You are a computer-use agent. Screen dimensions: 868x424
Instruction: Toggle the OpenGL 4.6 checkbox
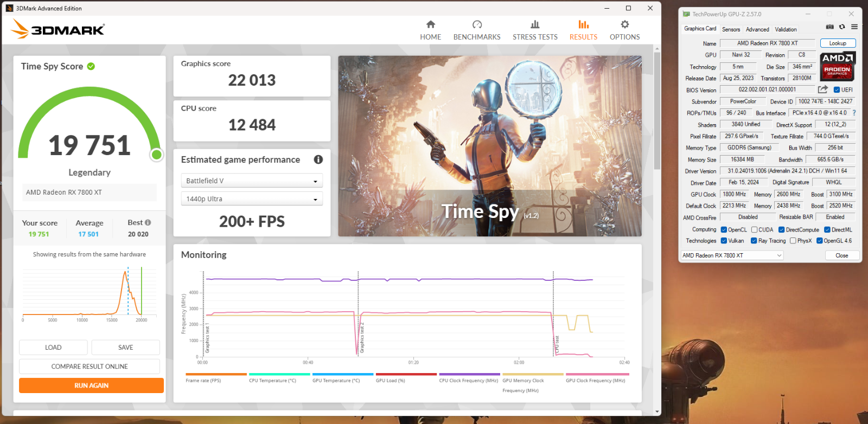tap(819, 241)
